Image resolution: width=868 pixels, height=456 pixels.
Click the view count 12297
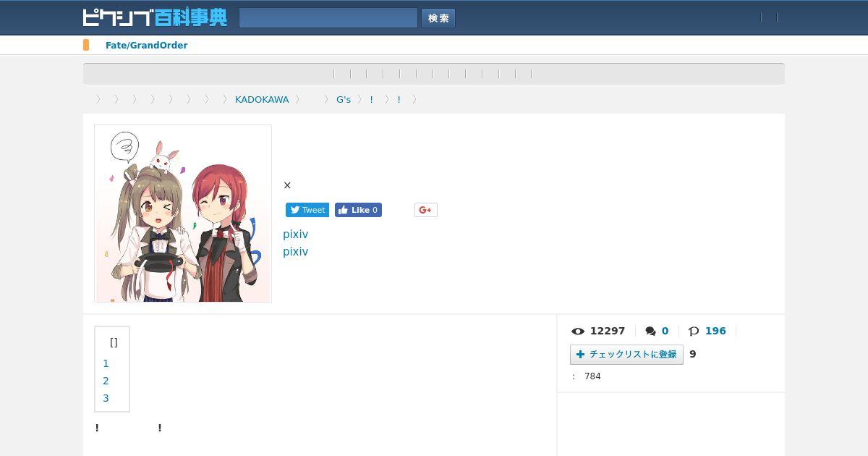coord(608,331)
